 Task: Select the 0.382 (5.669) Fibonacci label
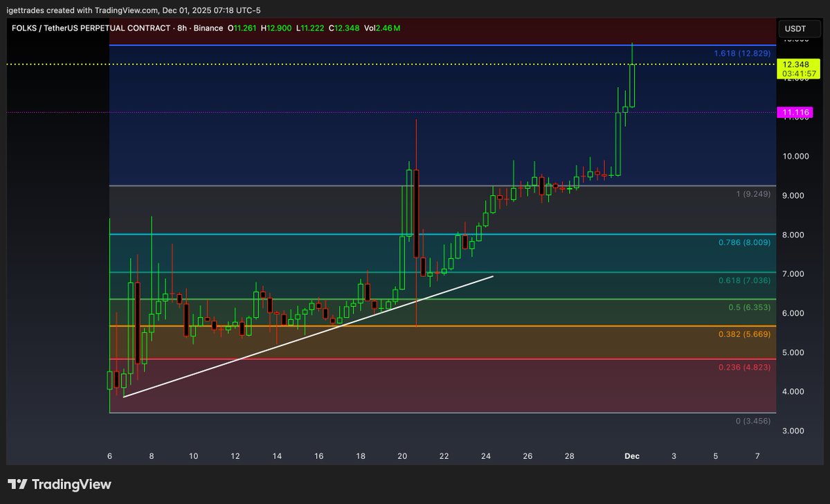(744, 334)
